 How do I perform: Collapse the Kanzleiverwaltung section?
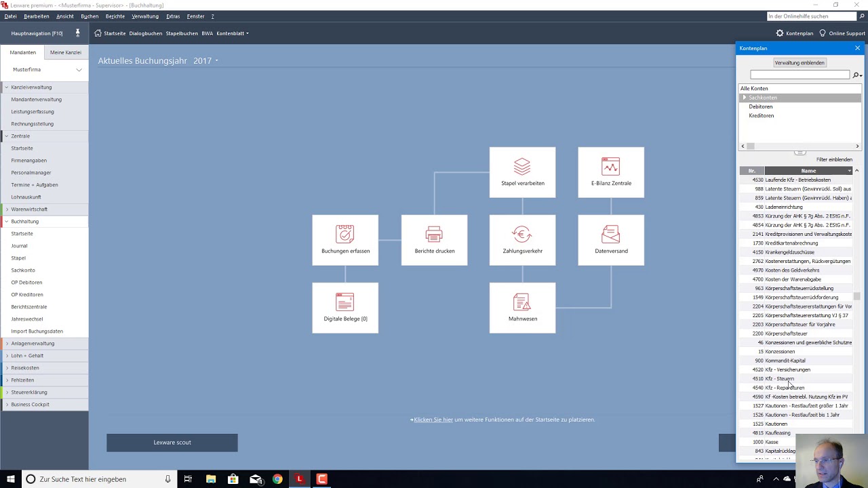(x=7, y=87)
